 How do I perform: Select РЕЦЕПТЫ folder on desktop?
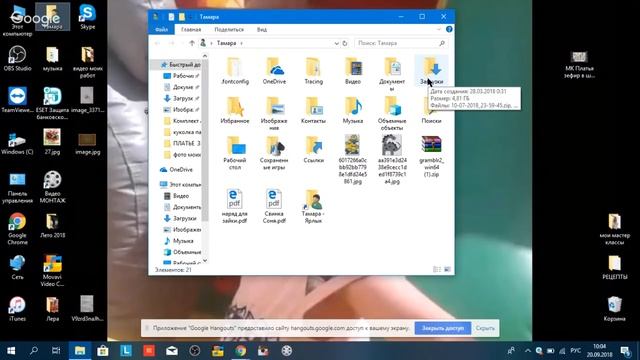click(x=615, y=267)
